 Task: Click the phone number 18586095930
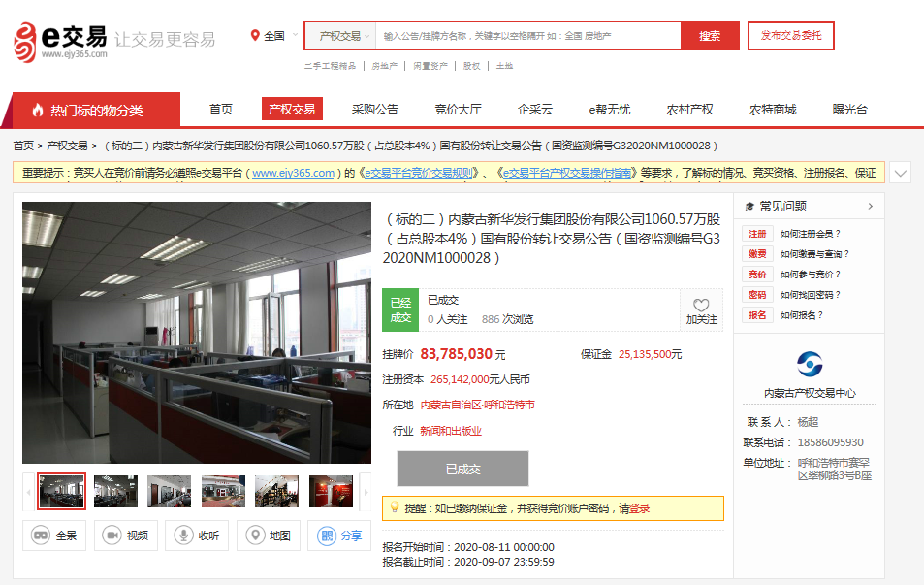(830, 442)
